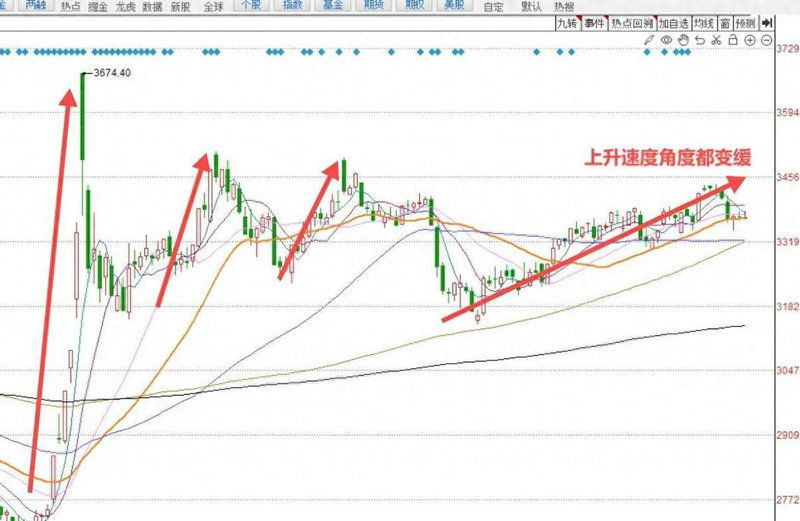Select the 默认 default tab

coord(531,7)
